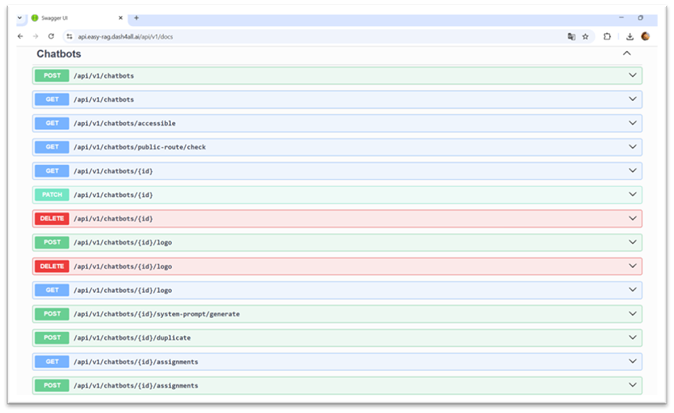The width and height of the screenshot is (674, 413).
Task: Expand PATCH /api/v1/chatbots/{id} chevron
Action: point(633,194)
